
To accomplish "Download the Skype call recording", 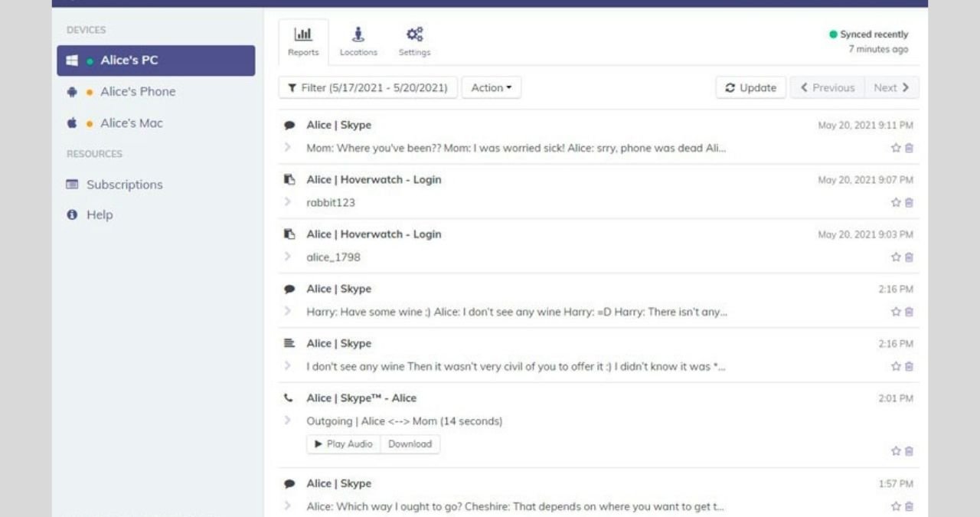I will click(x=410, y=444).
